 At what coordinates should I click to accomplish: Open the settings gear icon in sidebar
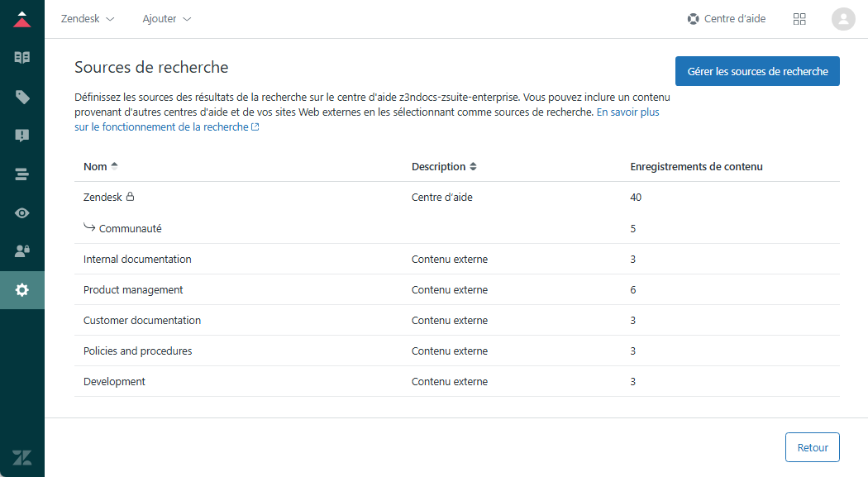[22, 290]
